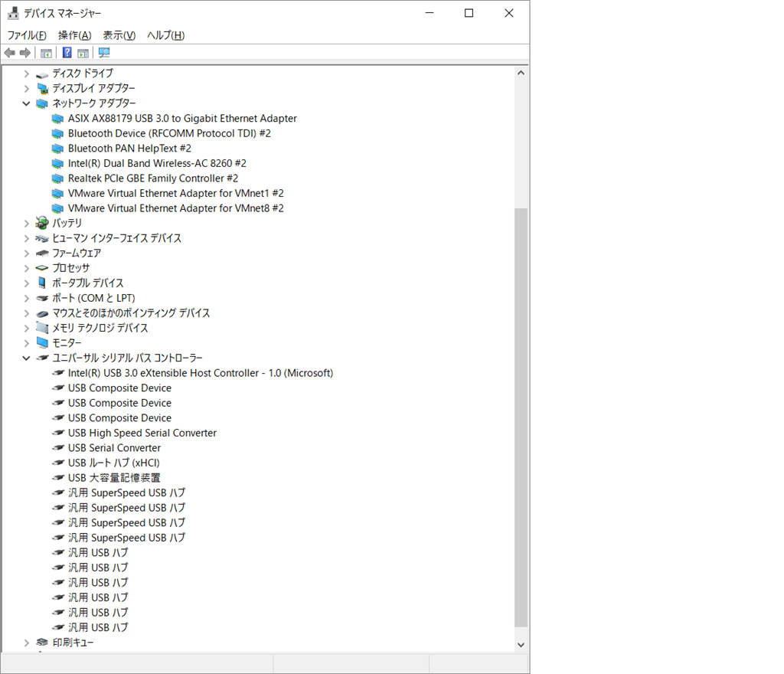Select VMware Virtual Ethernet Adapter for VMnet1 #2
Screen dimensions: 784x674
tap(176, 194)
